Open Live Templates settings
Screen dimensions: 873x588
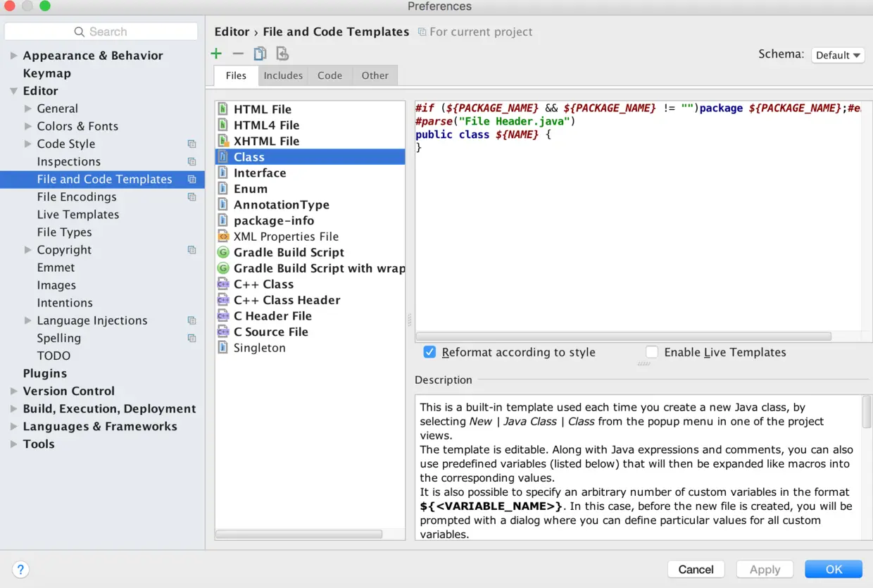[x=78, y=215]
